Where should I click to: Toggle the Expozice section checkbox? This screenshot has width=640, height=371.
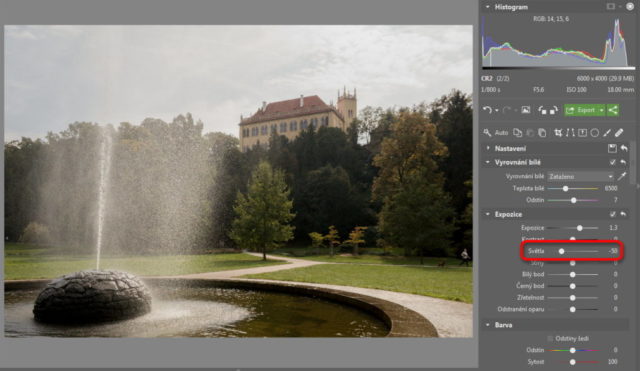[x=613, y=214]
